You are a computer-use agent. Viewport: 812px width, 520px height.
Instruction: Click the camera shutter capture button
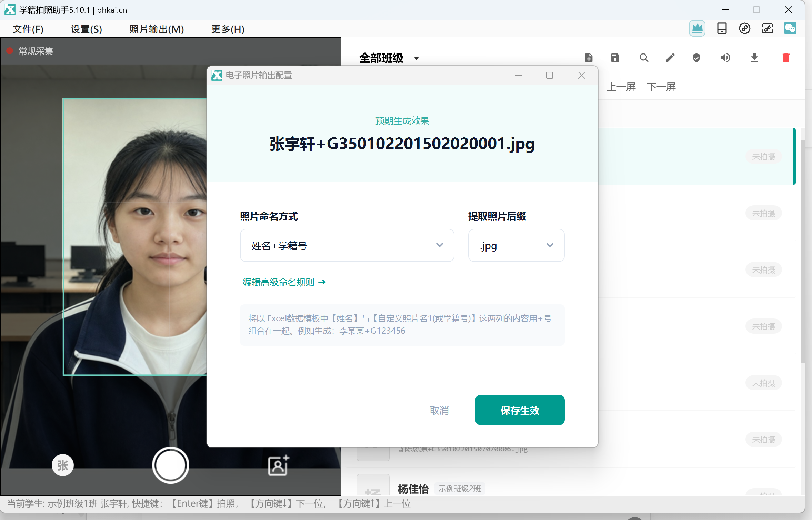[x=171, y=465]
